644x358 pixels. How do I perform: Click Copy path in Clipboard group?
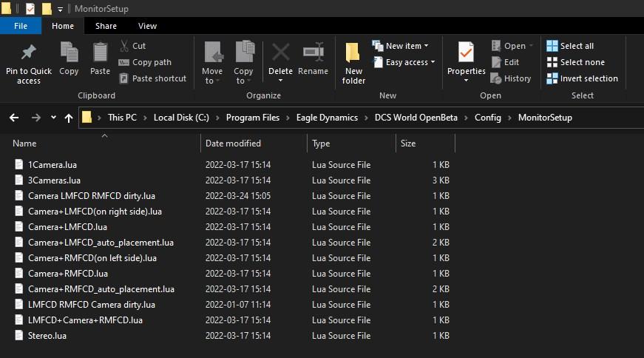click(x=145, y=62)
